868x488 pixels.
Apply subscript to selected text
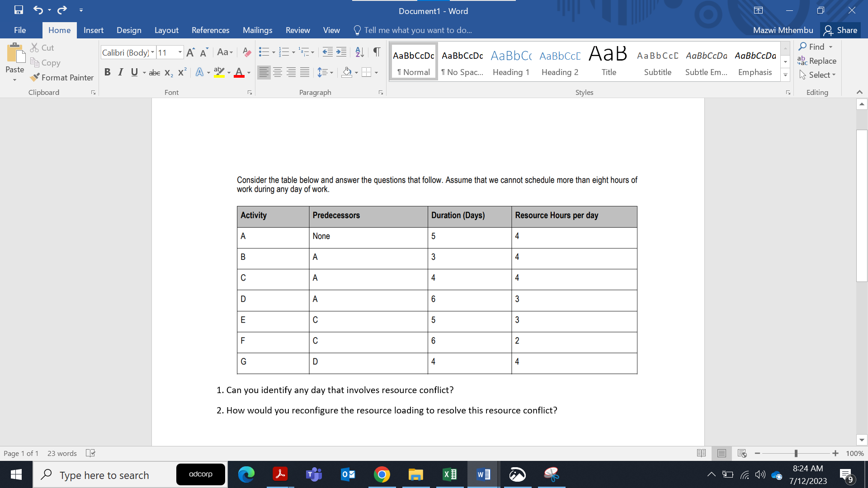(168, 72)
